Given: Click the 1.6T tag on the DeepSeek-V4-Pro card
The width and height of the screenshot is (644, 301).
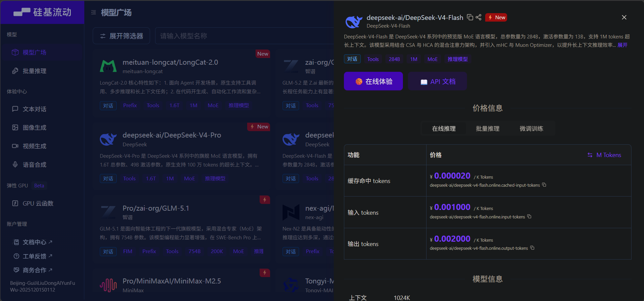Looking at the screenshot, I should tap(151, 179).
